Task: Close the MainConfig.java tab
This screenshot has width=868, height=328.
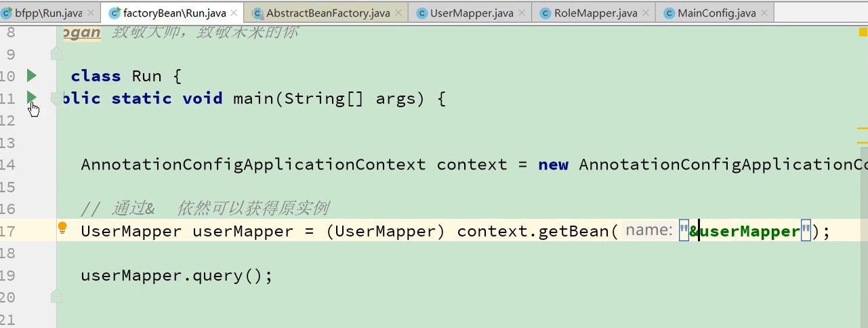Action: click(765, 13)
